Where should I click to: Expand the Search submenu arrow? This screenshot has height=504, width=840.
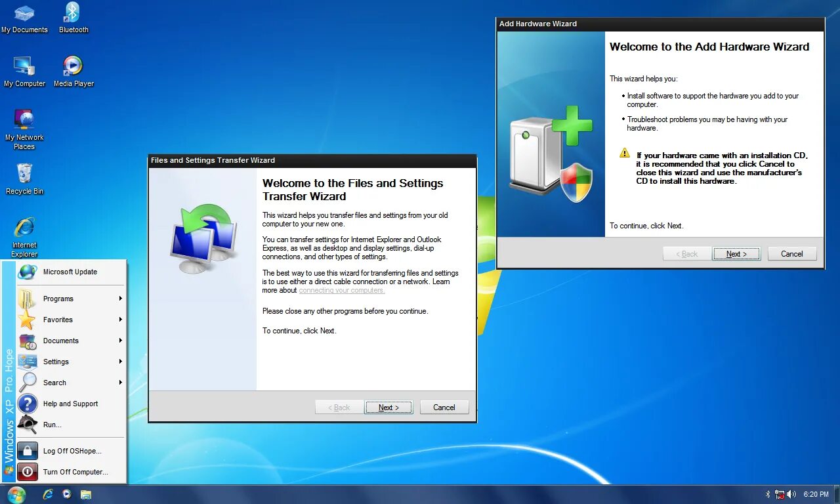pyautogui.click(x=121, y=383)
